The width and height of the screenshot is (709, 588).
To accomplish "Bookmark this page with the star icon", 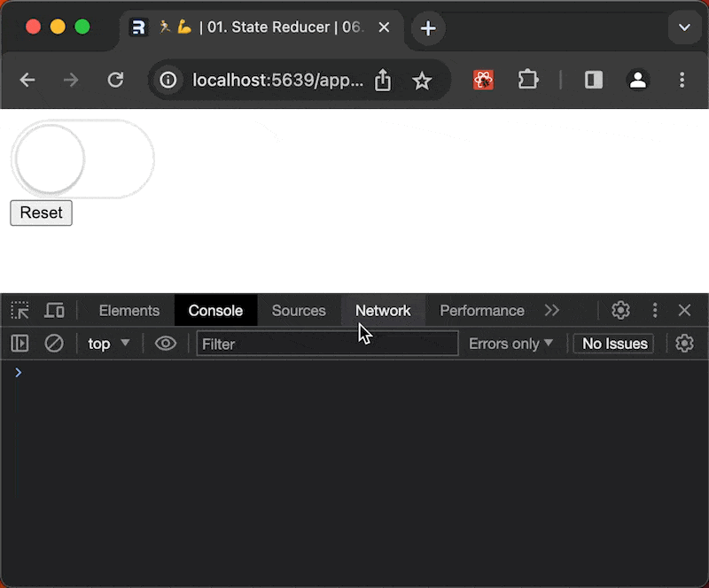I will (422, 81).
